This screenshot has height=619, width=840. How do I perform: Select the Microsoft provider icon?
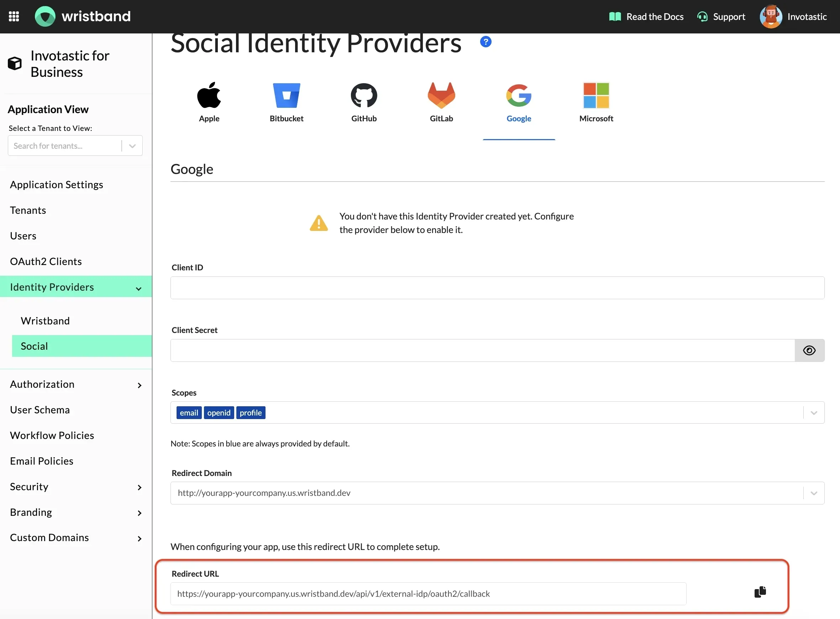pyautogui.click(x=596, y=95)
